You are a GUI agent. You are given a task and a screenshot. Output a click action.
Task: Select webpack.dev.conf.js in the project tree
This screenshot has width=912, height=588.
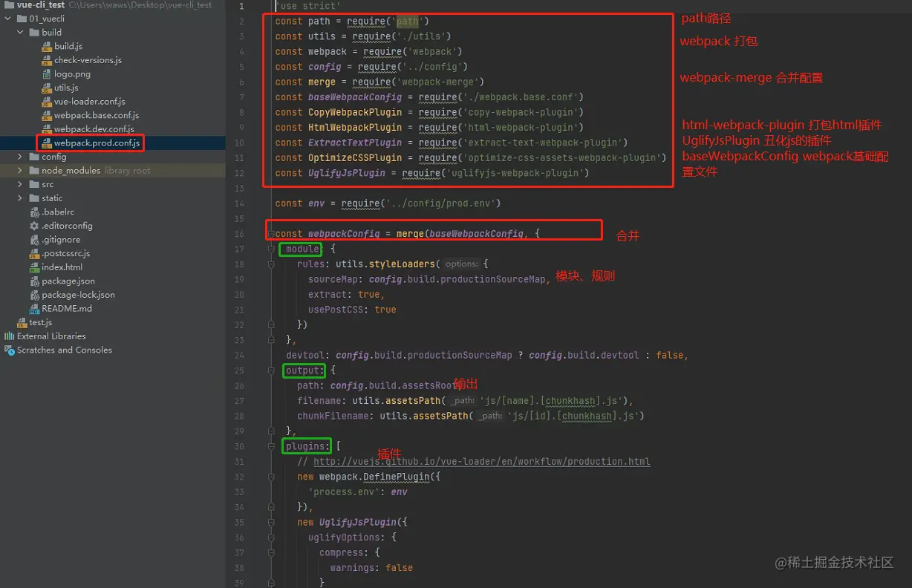94,129
